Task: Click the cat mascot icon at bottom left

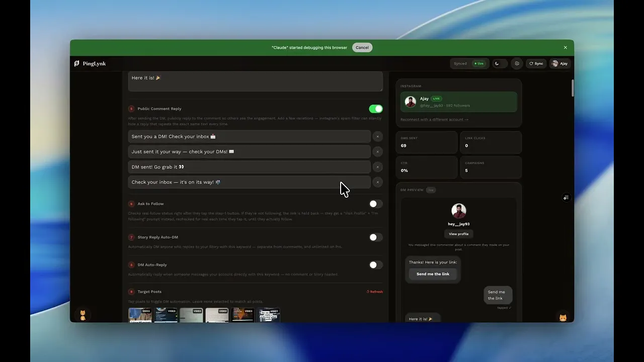Action: (x=83, y=315)
